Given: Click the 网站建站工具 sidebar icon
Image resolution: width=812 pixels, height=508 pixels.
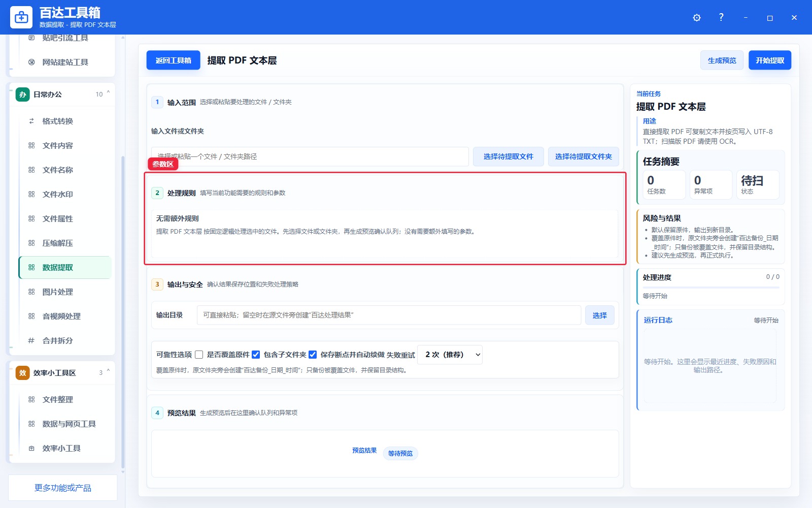Looking at the screenshot, I should [31, 62].
